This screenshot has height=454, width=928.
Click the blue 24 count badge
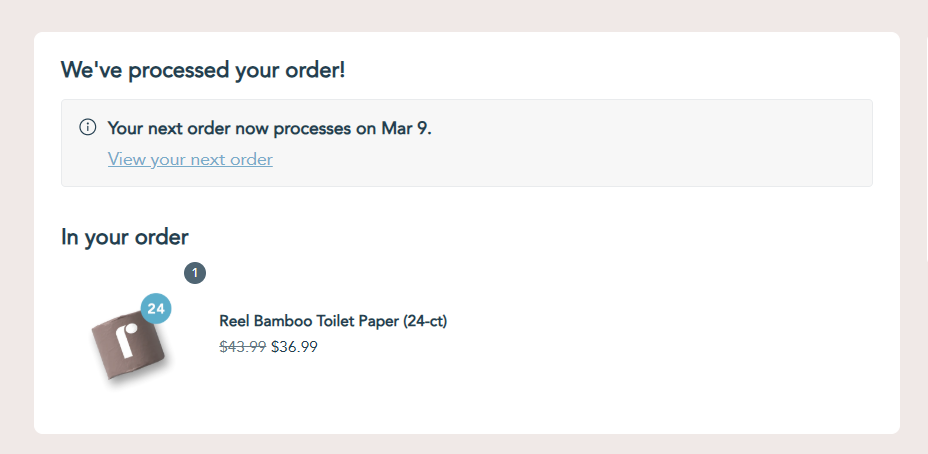(x=156, y=309)
